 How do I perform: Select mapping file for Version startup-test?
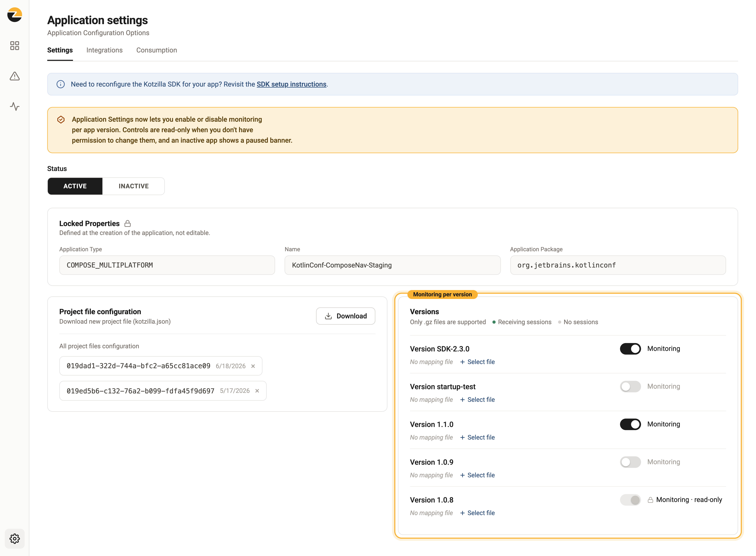click(477, 400)
